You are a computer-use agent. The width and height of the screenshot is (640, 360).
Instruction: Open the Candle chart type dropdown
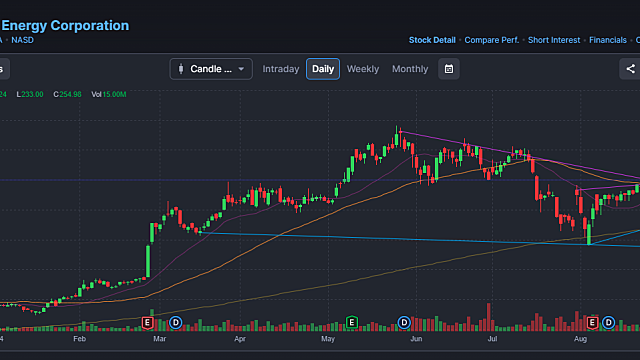point(211,69)
